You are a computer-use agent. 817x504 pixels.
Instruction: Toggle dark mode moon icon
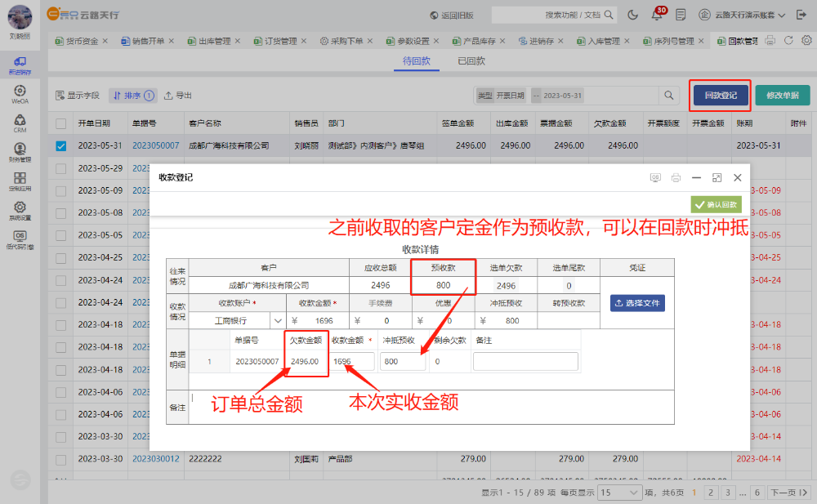tap(632, 15)
